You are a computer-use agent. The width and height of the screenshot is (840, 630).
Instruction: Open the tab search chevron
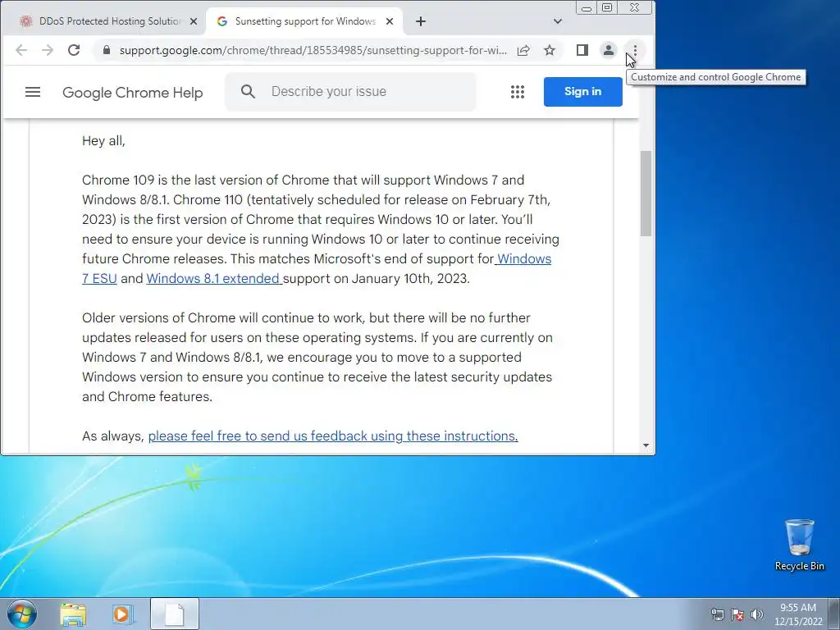pos(558,21)
